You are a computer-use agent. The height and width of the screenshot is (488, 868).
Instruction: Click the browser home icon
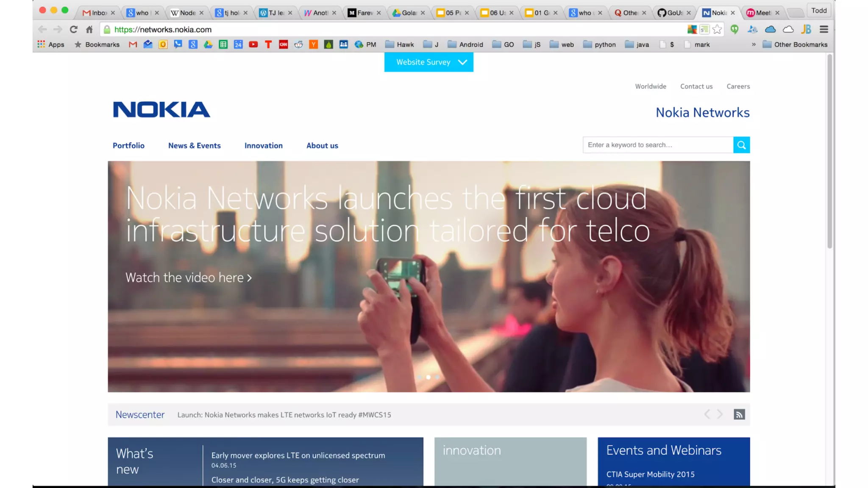89,29
